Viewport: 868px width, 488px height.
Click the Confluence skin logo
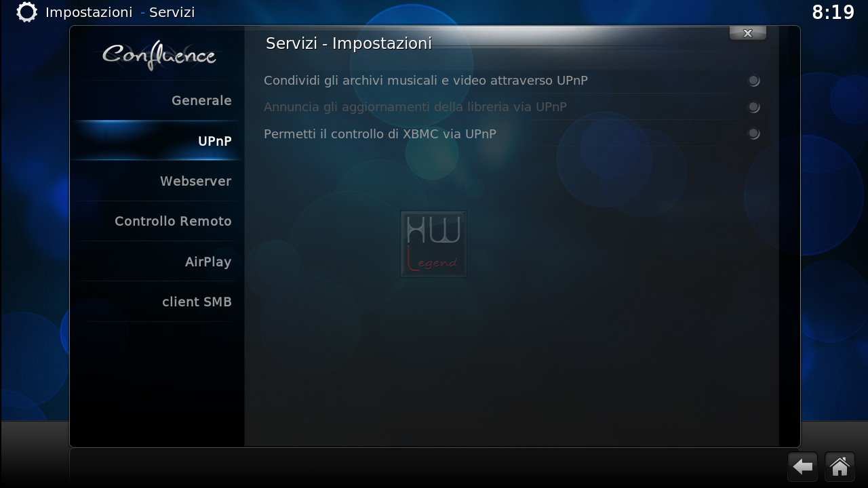159,56
